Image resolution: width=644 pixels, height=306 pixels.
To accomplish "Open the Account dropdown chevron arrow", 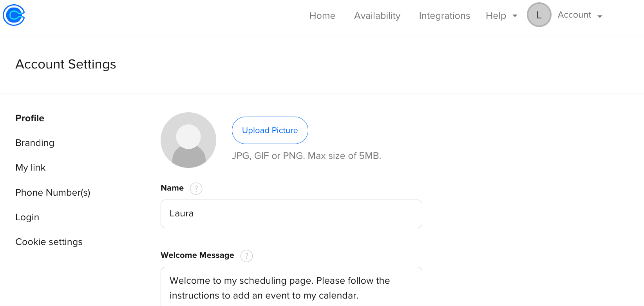I will pyautogui.click(x=600, y=16).
